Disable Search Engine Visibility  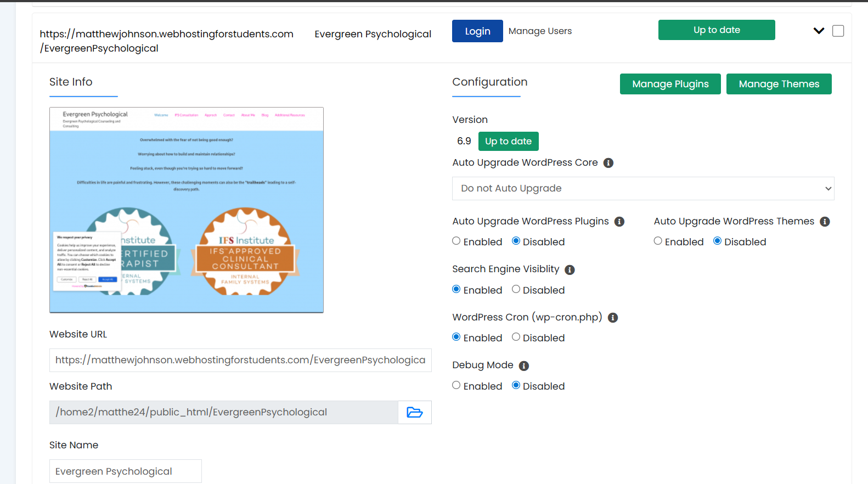tap(516, 289)
